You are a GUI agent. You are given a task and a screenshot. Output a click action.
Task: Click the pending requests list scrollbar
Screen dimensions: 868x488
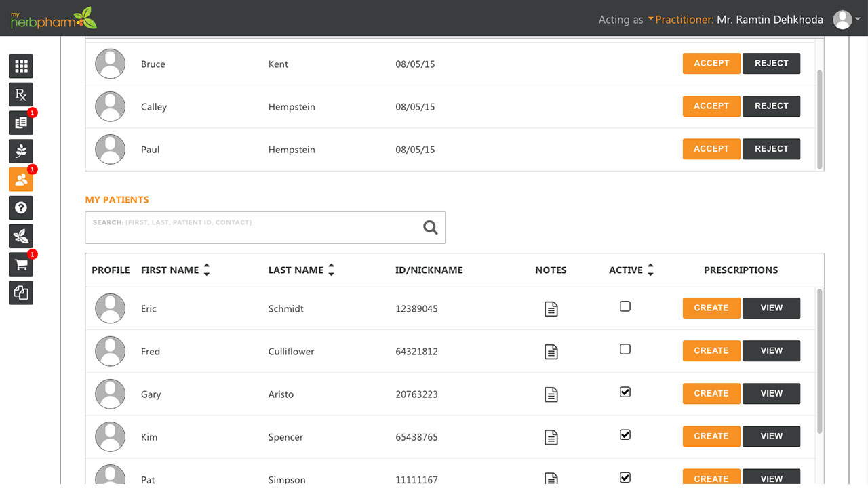(x=820, y=119)
